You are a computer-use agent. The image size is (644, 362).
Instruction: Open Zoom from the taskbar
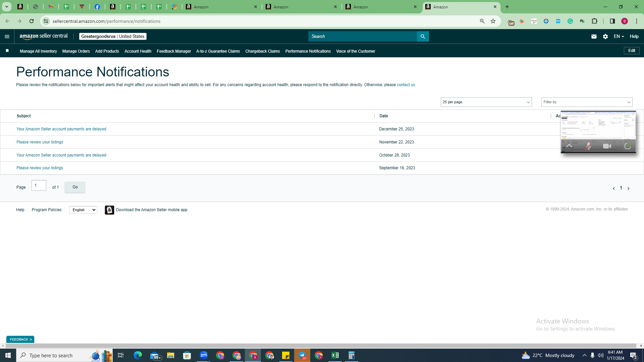click(x=204, y=355)
